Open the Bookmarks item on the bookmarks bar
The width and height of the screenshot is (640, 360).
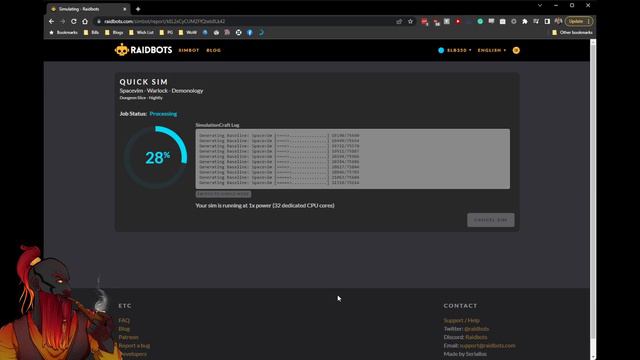(63, 32)
